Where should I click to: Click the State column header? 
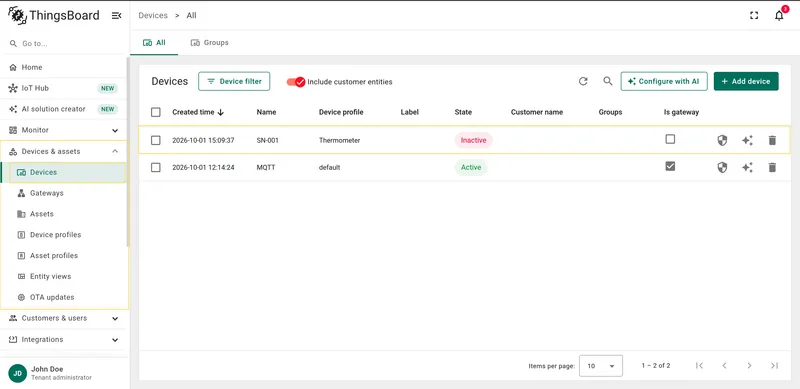(x=463, y=112)
